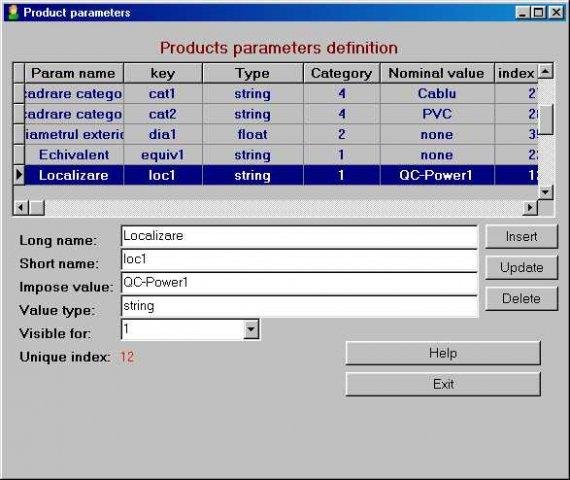Click the grid scroll down arrow
The height and width of the screenshot is (480, 570).
[545, 192]
